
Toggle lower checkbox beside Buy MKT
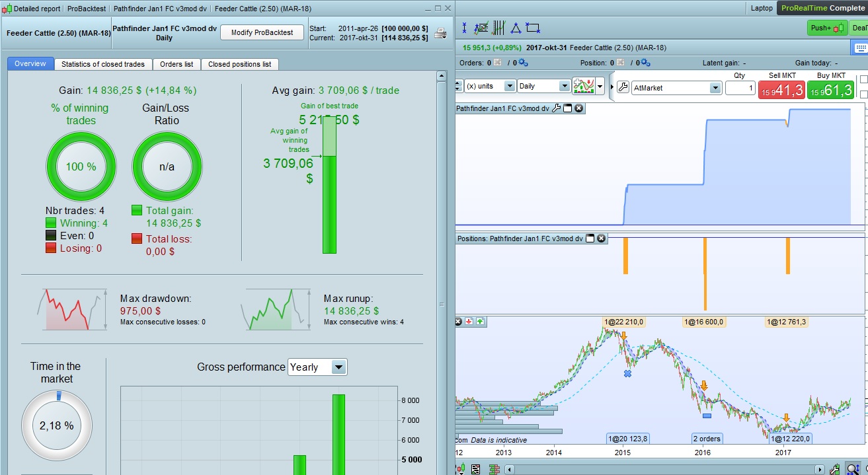click(x=863, y=94)
